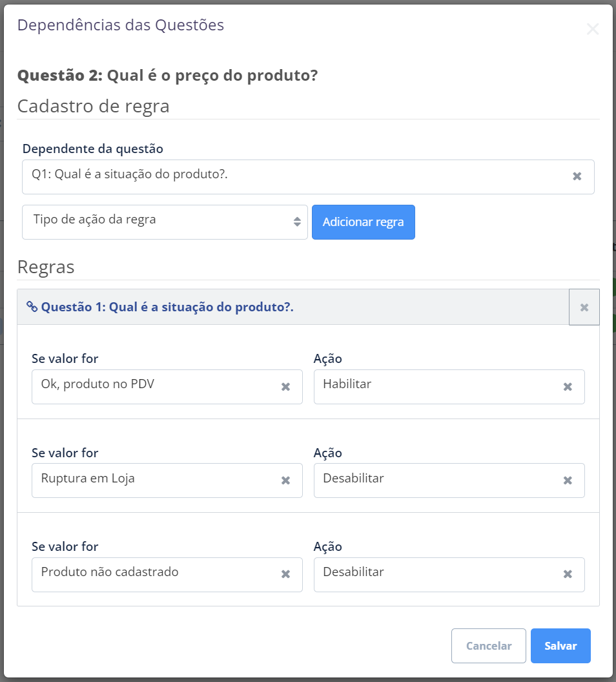Open the 'Ok, produto no PDV' value dropdown
This screenshot has width=616, height=682.
click(x=155, y=387)
